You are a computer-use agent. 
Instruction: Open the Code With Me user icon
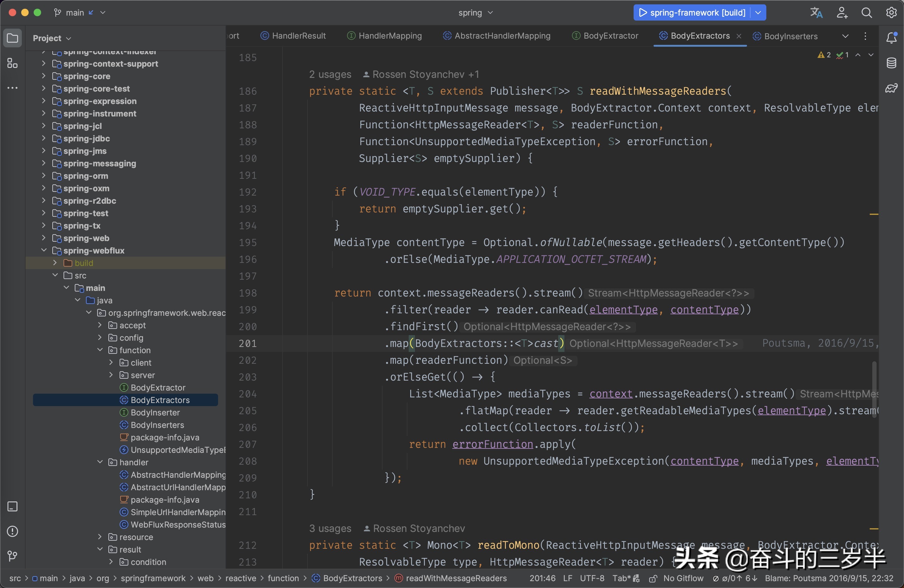click(x=842, y=12)
